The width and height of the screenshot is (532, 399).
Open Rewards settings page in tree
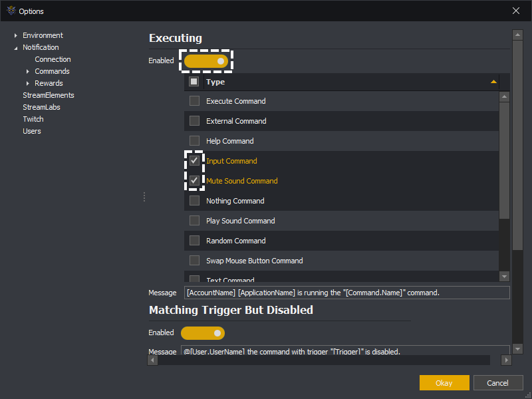49,83
